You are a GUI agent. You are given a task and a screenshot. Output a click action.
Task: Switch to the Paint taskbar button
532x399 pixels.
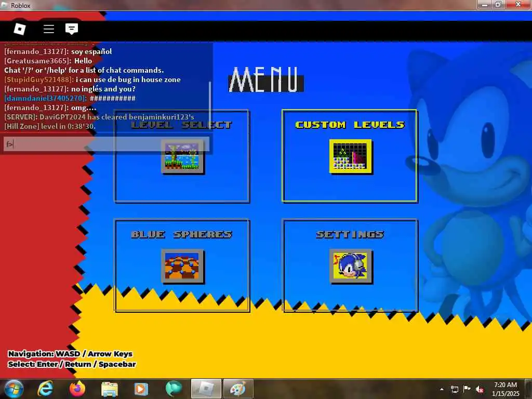click(238, 389)
